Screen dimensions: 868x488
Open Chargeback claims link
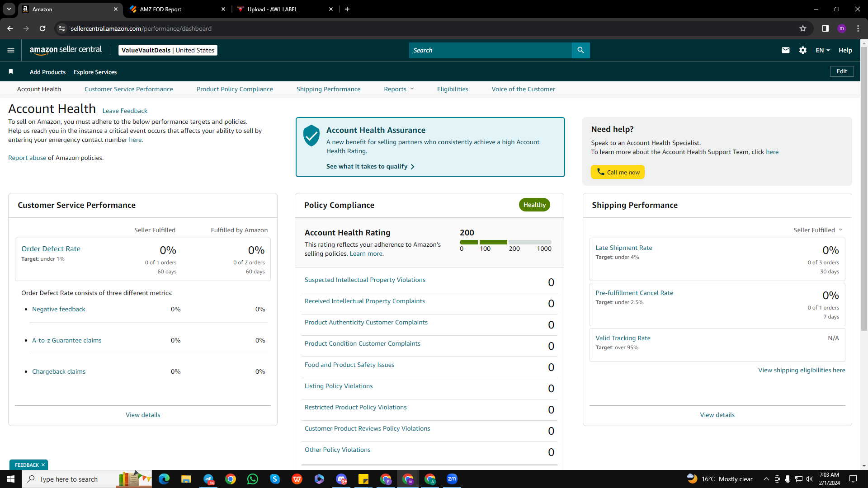click(59, 371)
